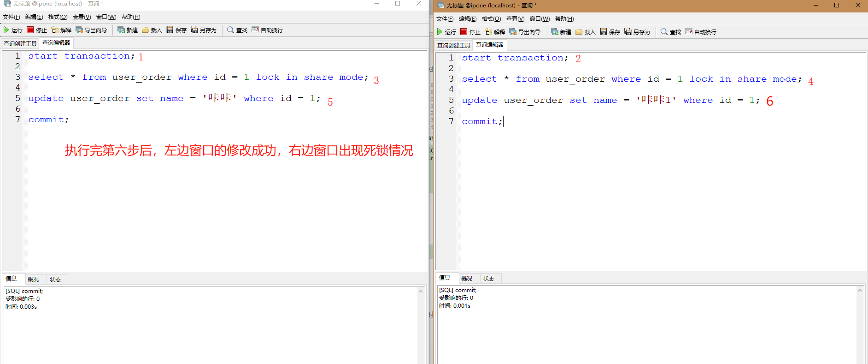Open 窗口 menu in right window
868x364 pixels.
click(540, 19)
